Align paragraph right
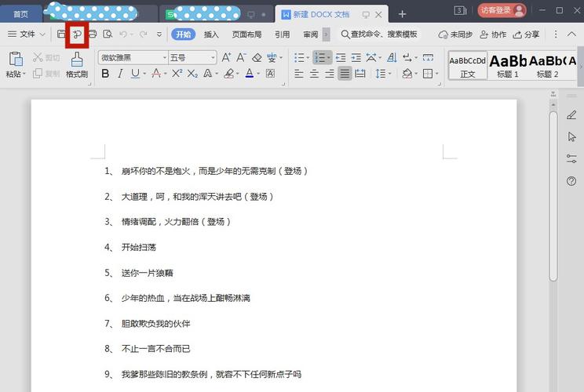 tap(329, 74)
